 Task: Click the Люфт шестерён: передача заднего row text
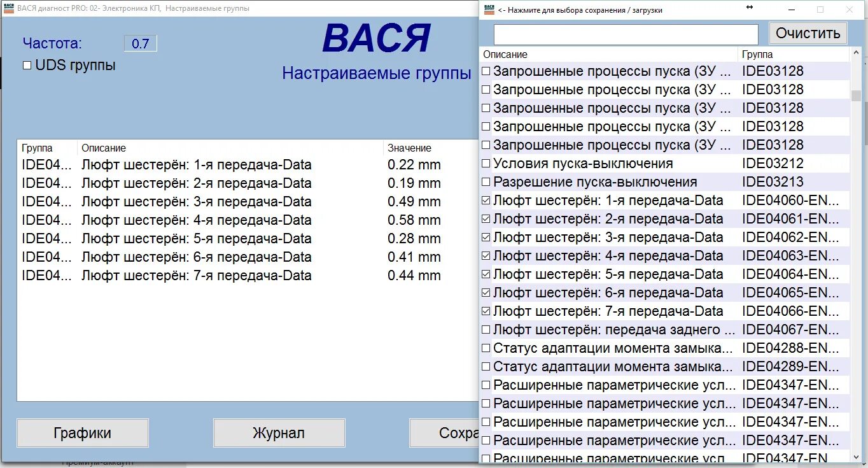613,330
